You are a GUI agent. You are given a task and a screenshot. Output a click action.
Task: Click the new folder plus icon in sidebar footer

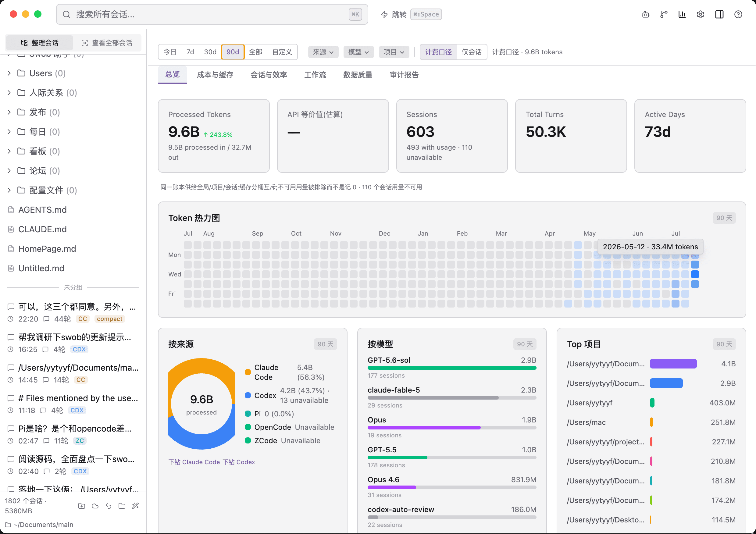[x=82, y=506]
